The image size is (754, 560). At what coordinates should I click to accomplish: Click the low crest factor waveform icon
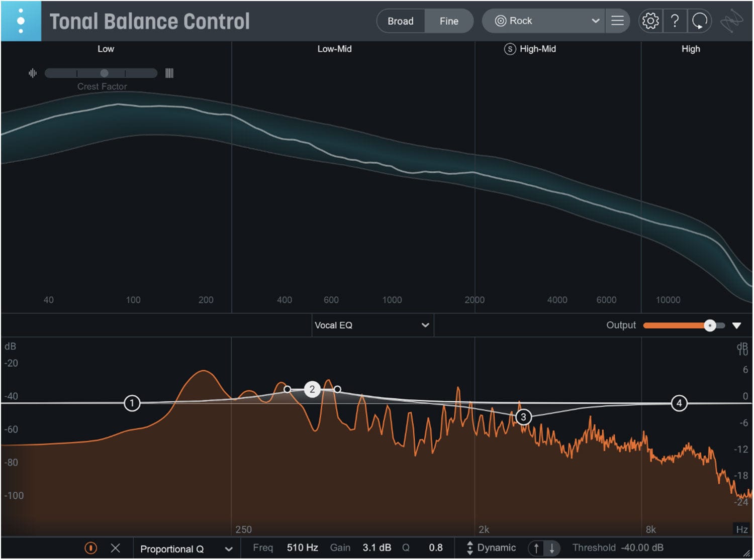point(33,73)
